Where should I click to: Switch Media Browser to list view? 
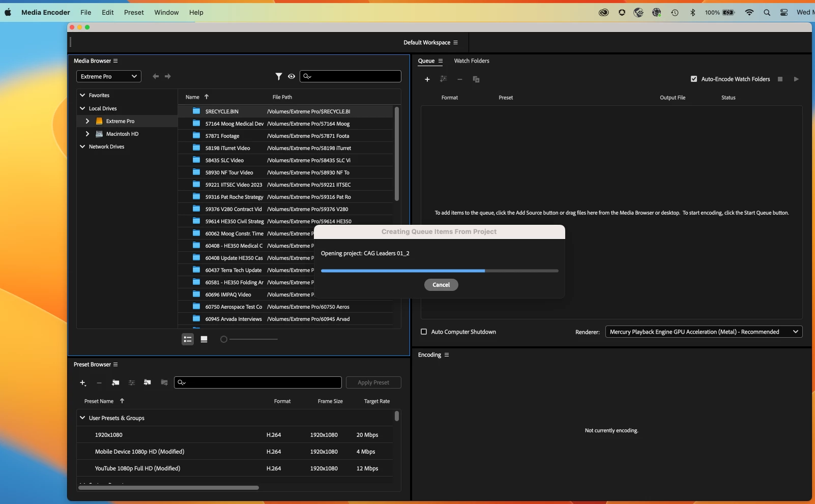pos(188,339)
